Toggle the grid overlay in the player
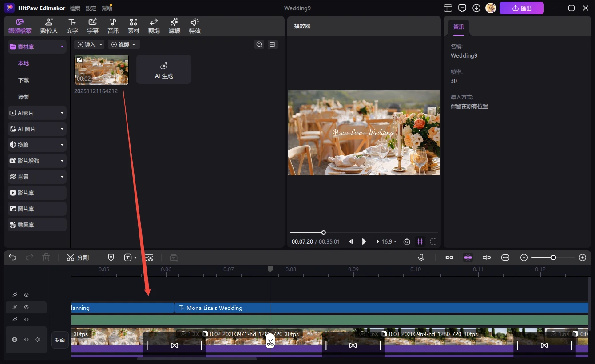595x364 pixels. [x=420, y=241]
